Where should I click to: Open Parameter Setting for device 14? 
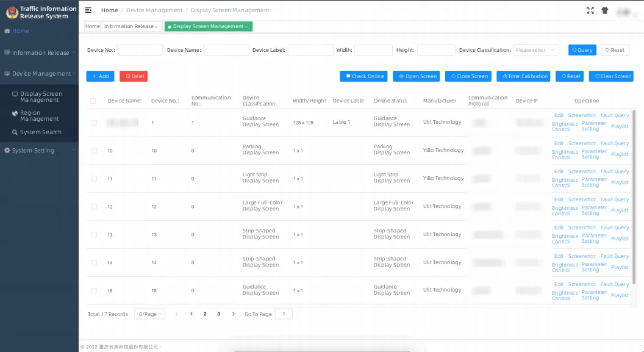[x=594, y=267]
